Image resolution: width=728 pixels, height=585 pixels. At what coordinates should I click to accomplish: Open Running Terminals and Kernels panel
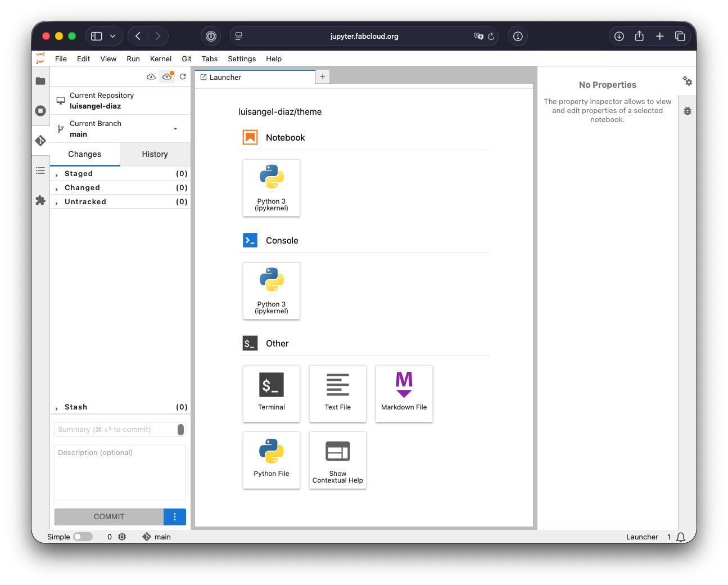(40, 111)
